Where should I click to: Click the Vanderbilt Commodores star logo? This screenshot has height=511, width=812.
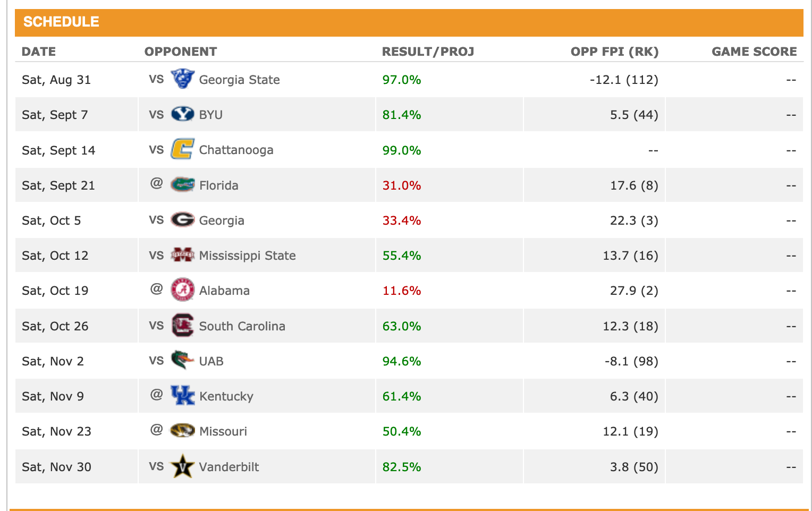(x=182, y=466)
